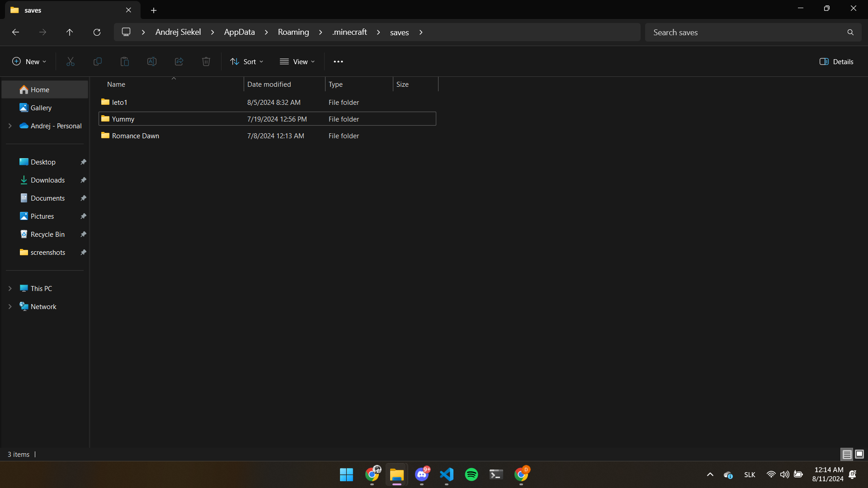This screenshot has width=868, height=488.
Task: Toggle the Details pane
Action: pyautogui.click(x=836, y=61)
